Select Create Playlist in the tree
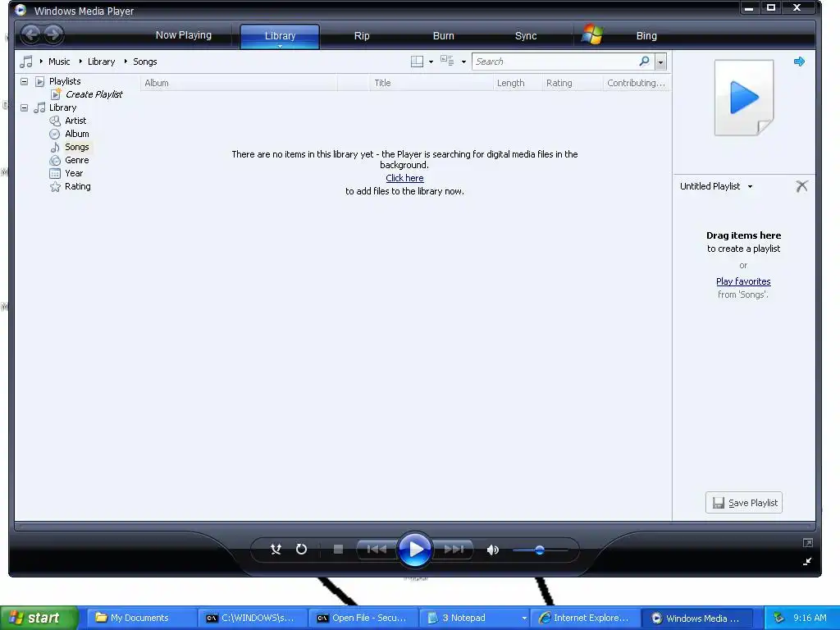 pos(94,94)
